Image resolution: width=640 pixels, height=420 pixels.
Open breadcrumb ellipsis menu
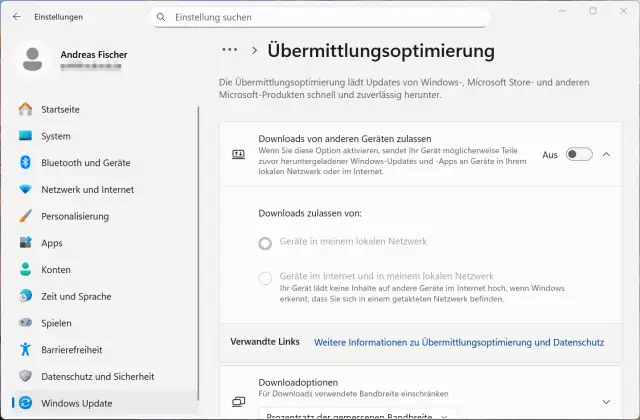pos(230,50)
